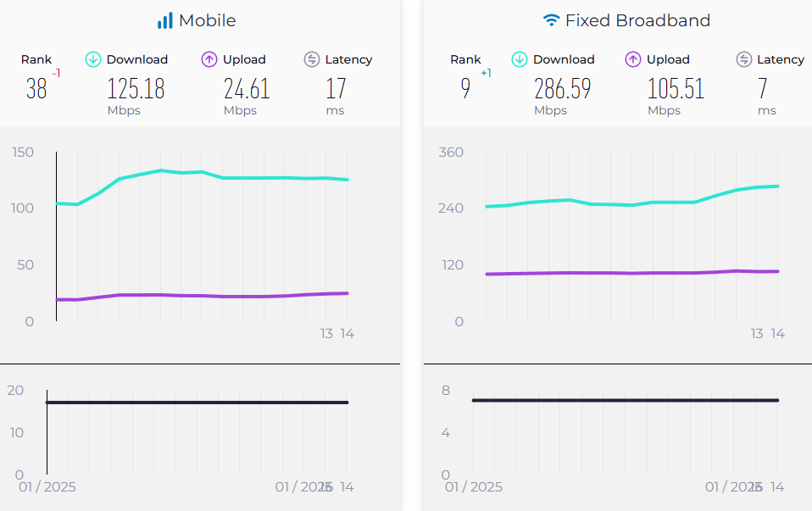The width and height of the screenshot is (812, 511).
Task: Click the Fixed Broadband wifi icon
Action: 551,20
